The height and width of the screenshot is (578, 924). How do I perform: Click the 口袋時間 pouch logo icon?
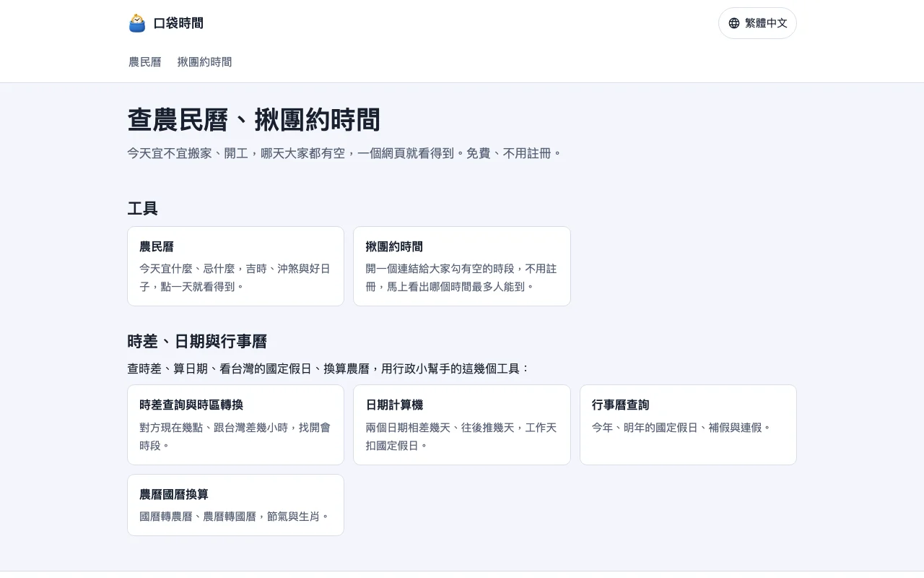(137, 23)
